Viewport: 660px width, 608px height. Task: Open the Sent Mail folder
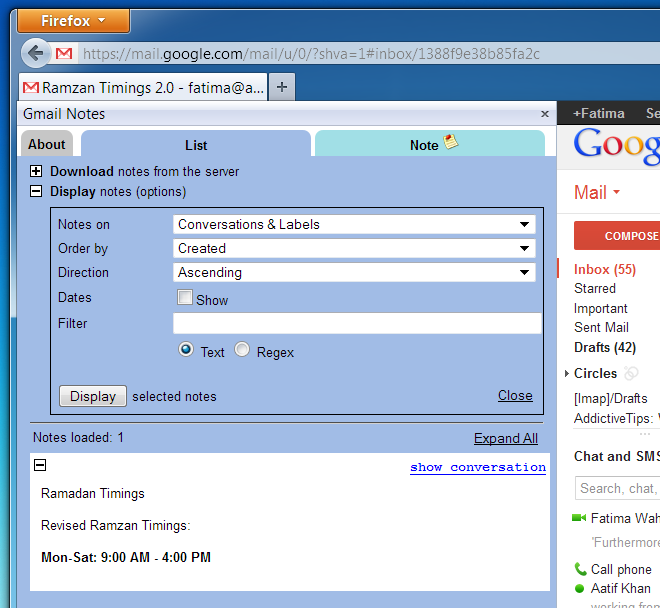601,327
